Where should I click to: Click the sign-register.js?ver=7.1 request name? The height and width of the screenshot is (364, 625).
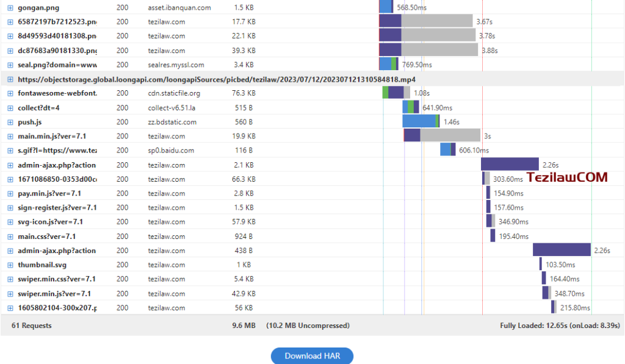(x=57, y=207)
